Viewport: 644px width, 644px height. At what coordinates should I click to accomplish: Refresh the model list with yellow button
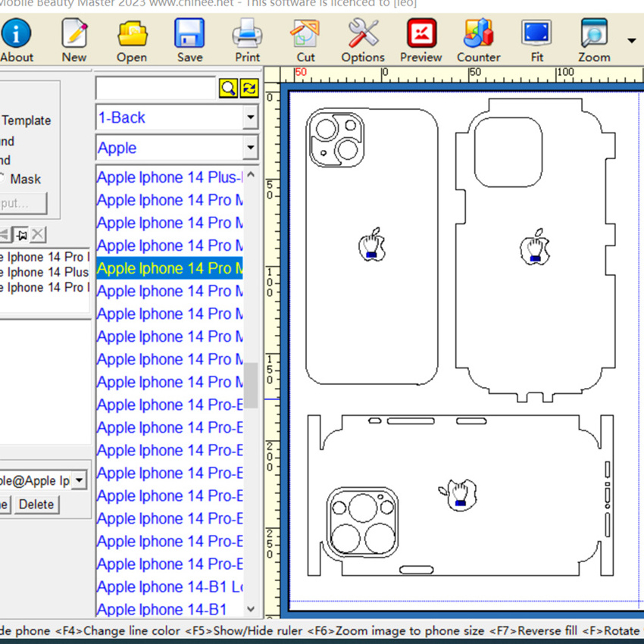249,88
